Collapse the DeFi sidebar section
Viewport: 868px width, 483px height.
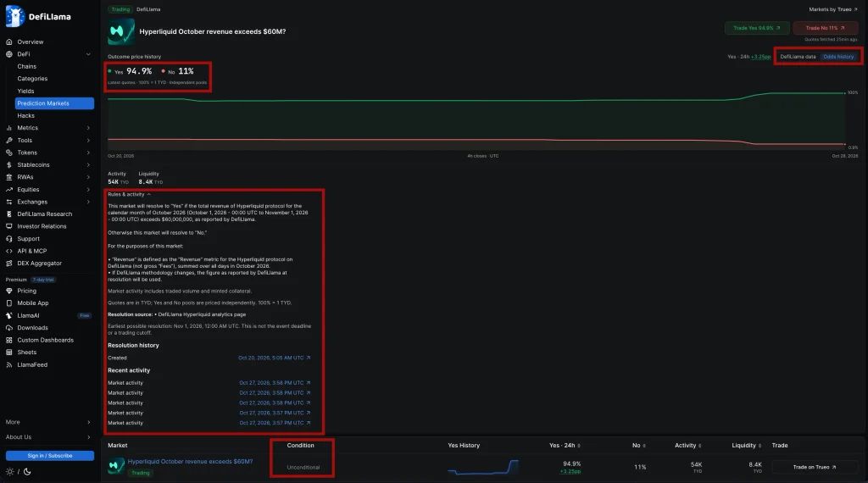click(x=88, y=54)
